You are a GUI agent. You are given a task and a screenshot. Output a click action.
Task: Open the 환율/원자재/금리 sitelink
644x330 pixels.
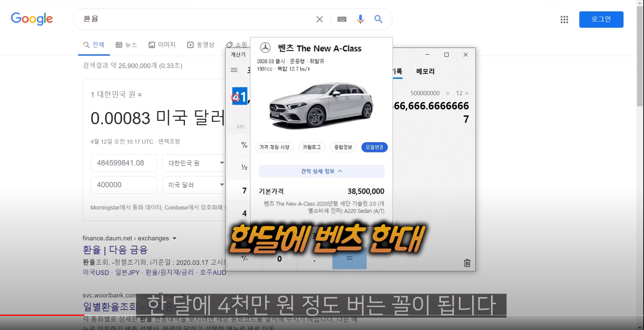pyautogui.click(x=170, y=272)
